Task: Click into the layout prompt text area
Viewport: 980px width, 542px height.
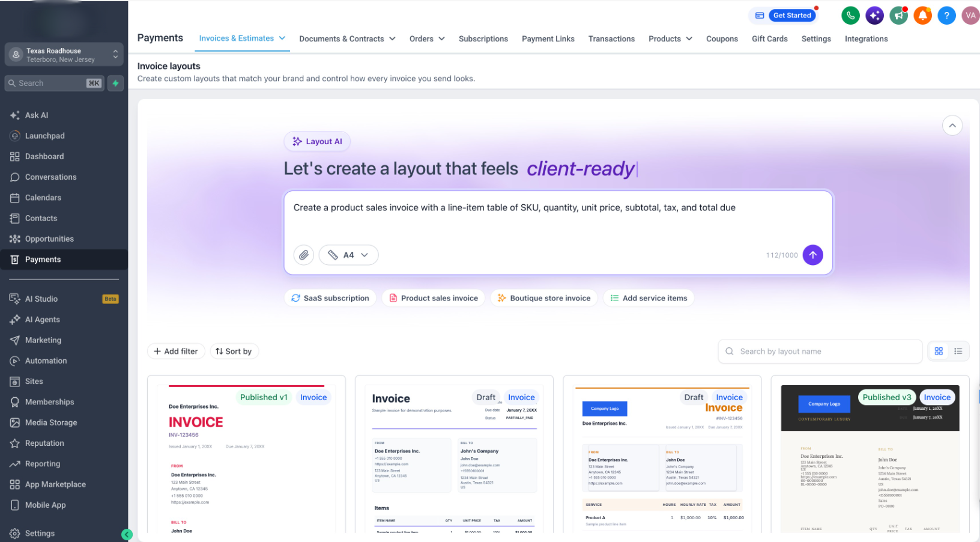Action: (x=558, y=216)
